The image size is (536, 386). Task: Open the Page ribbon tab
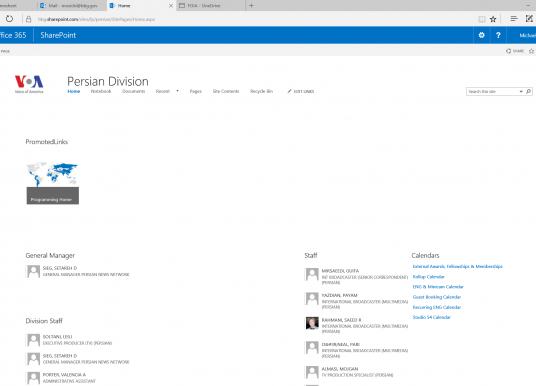click(5, 51)
